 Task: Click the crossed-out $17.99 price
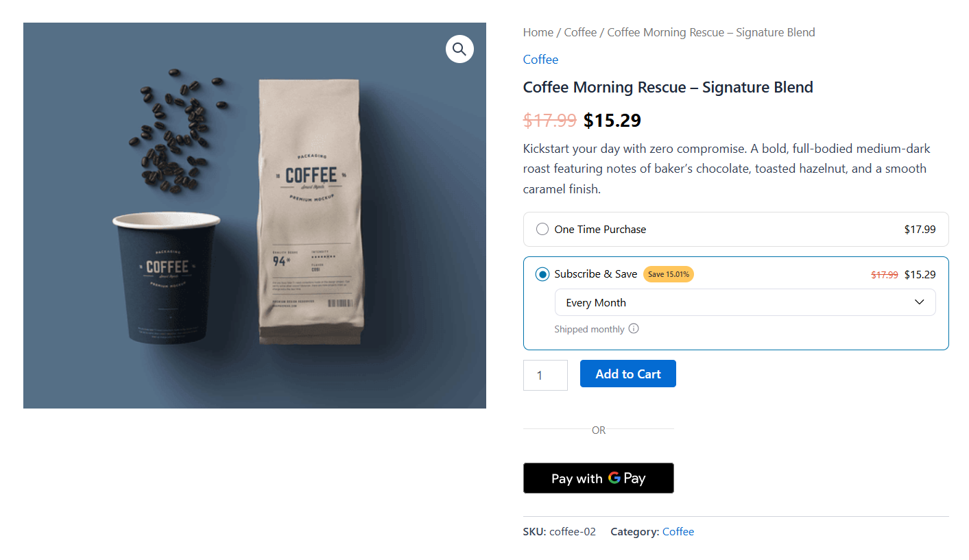click(x=549, y=120)
